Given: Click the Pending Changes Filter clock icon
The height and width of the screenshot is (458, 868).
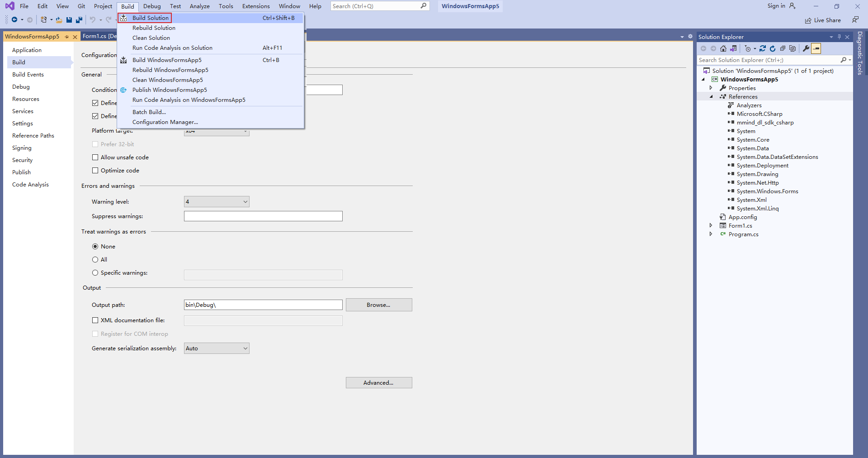Looking at the screenshot, I should click(x=748, y=48).
